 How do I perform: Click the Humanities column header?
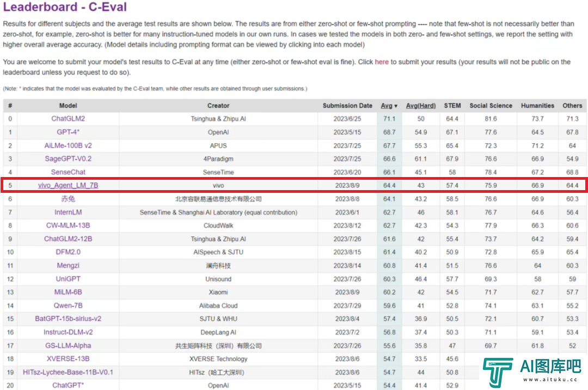click(537, 106)
